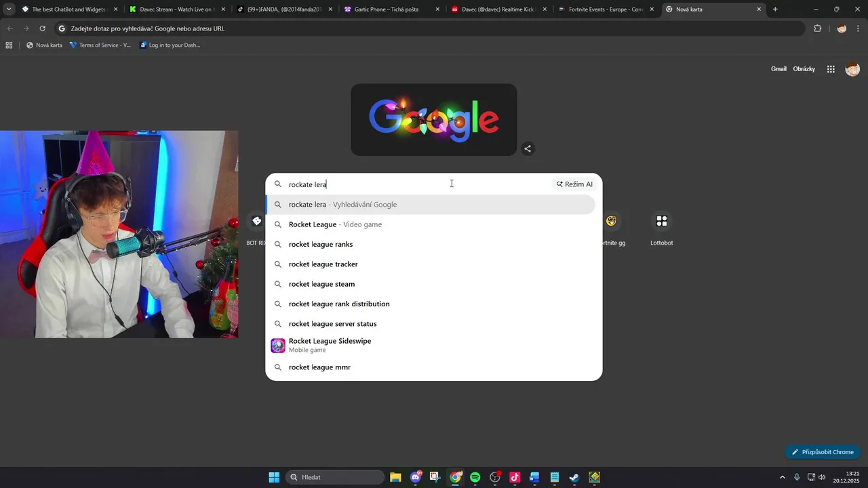Switch to Davec Stream Watch Live tab
This screenshot has height=488, width=868.
click(176, 9)
